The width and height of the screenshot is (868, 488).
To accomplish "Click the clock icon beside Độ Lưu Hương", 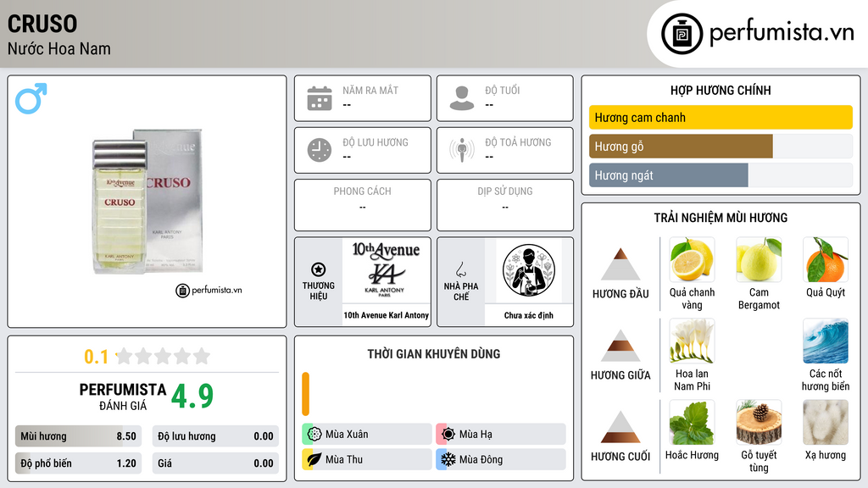I will [320, 150].
